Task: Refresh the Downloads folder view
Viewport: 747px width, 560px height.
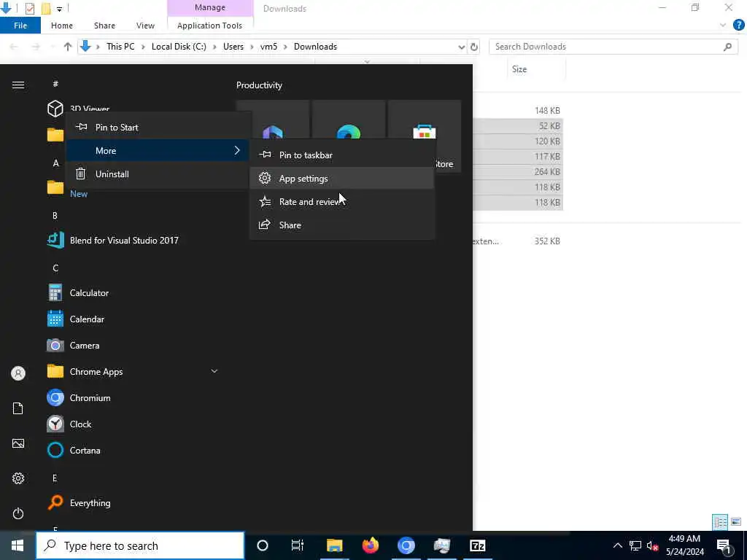Action: click(x=474, y=47)
